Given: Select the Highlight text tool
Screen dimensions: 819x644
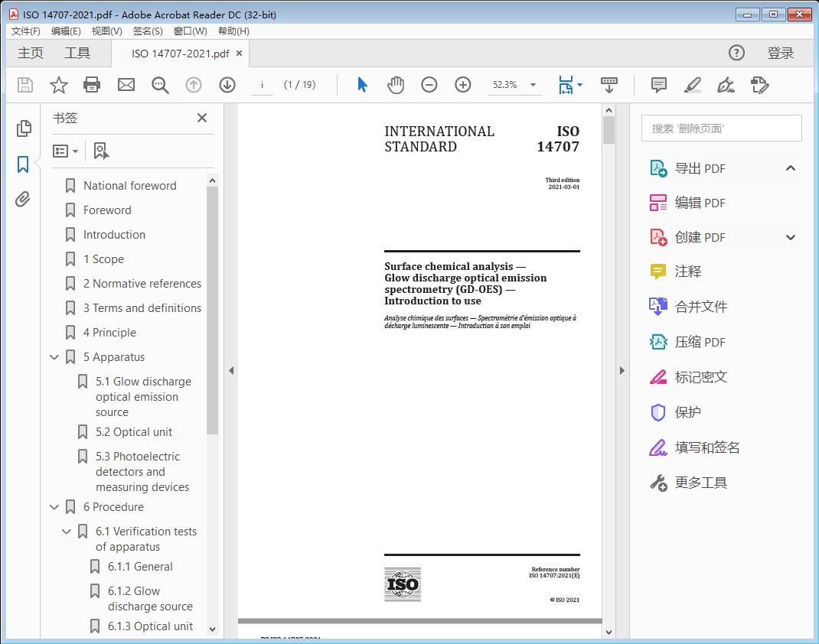Looking at the screenshot, I should pos(692,85).
